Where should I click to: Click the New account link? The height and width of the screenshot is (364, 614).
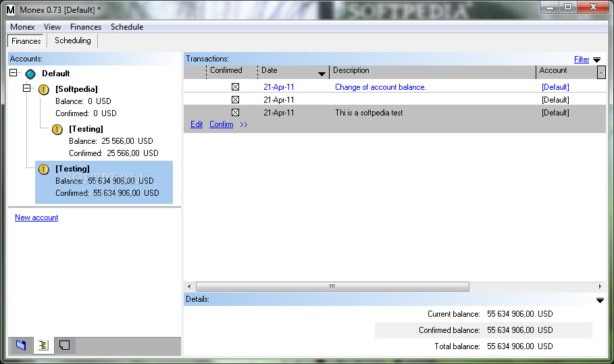point(36,217)
